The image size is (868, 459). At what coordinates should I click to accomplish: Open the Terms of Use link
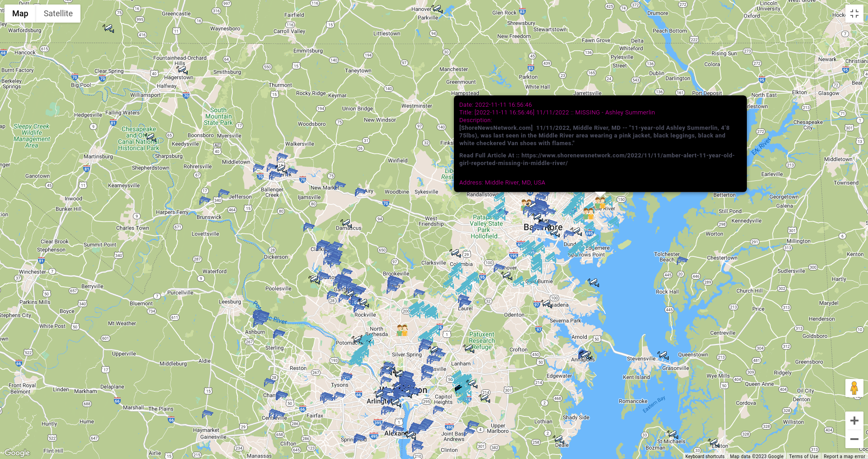coord(803,456)
